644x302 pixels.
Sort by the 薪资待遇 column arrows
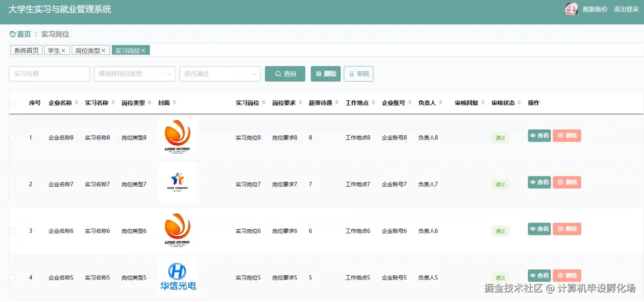click(x=337, y=102)
